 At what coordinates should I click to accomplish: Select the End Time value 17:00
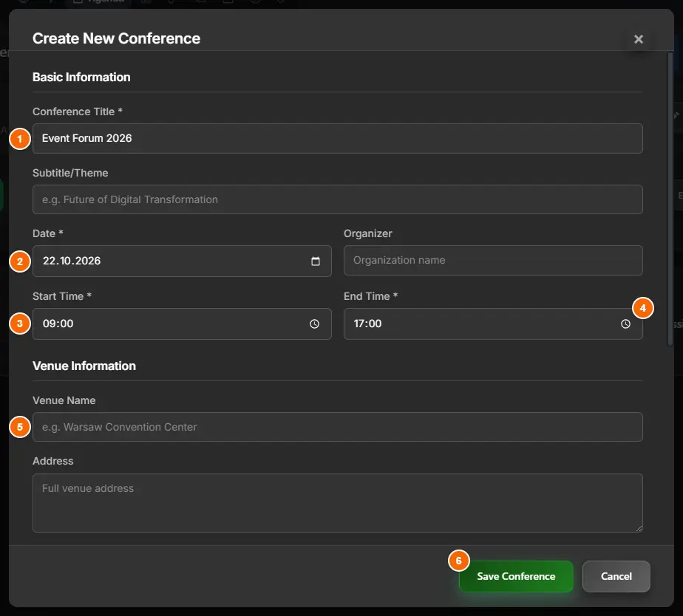(x=367, y=324)
